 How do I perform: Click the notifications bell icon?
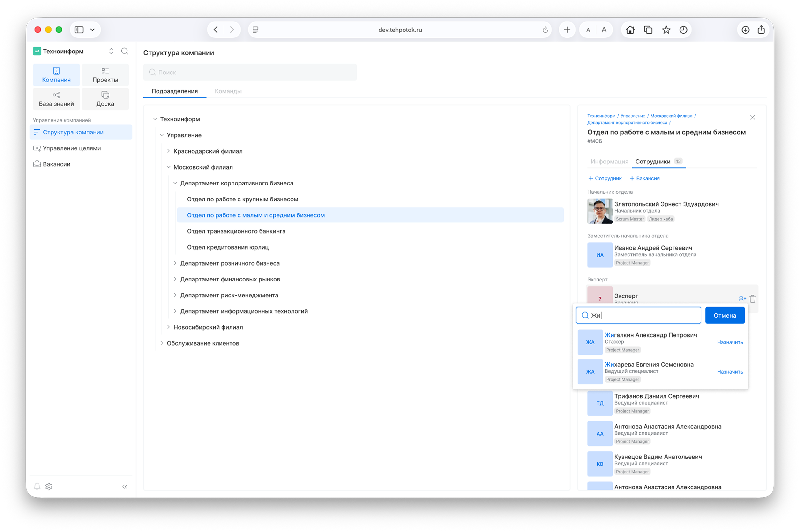coord(37,487)
